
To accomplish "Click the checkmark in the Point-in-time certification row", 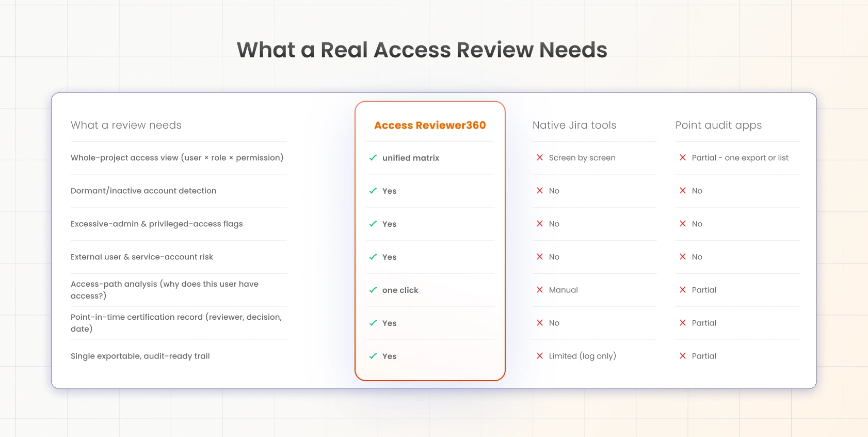I will pos(373,323).
